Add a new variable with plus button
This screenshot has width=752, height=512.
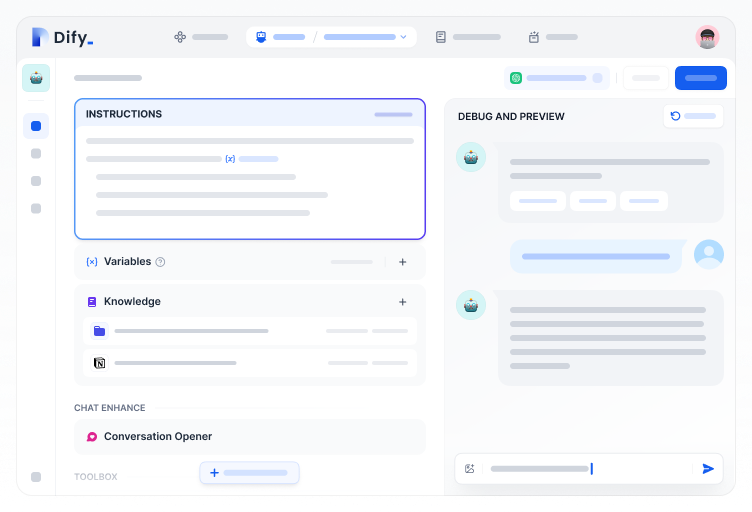click(x=403, y=262)
